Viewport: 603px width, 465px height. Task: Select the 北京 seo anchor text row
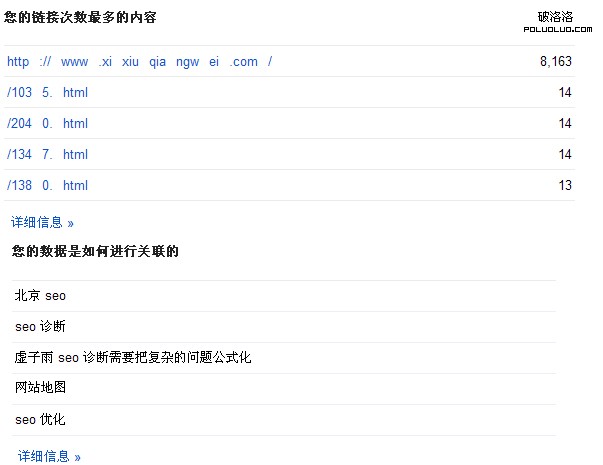[40, 296]
